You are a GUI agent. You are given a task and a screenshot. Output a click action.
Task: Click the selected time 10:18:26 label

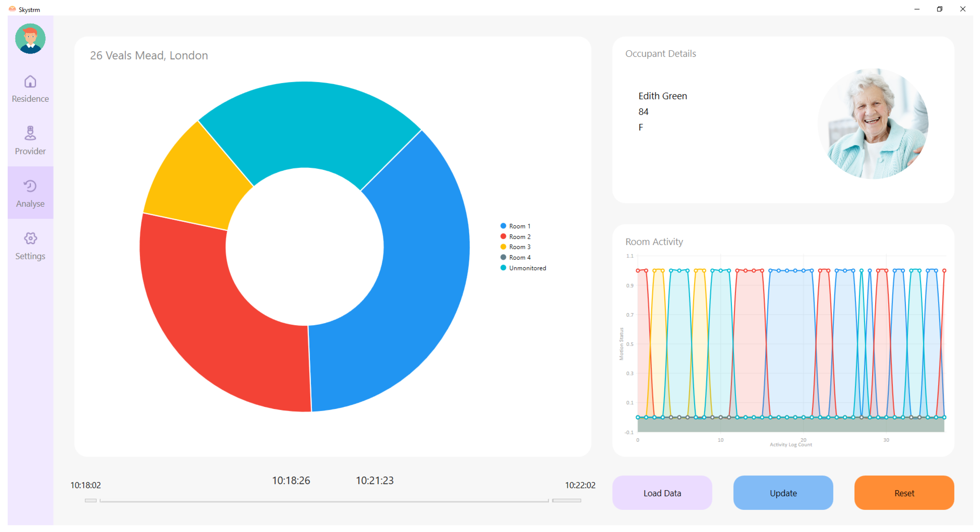291,481
